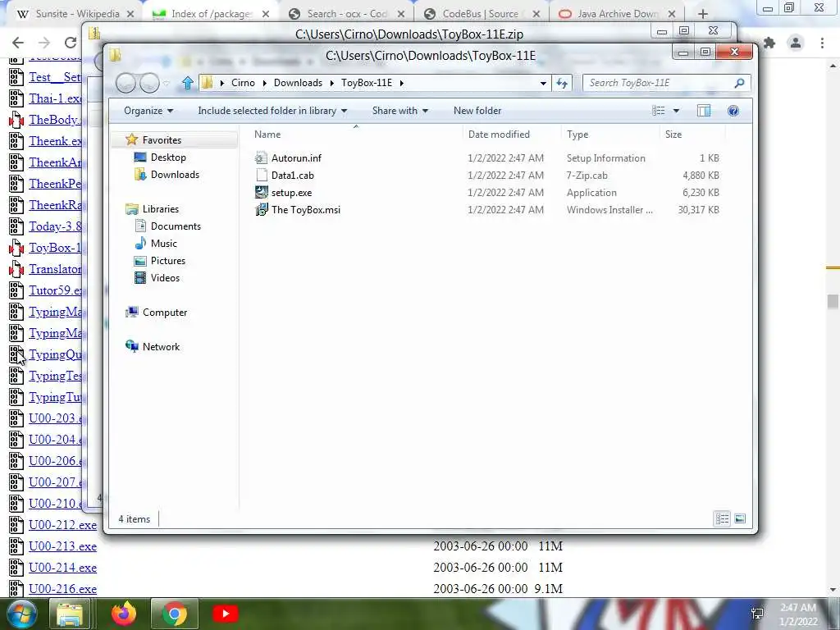
Task: Select Downloads in Favorites
Action: [x=175, y=174]
